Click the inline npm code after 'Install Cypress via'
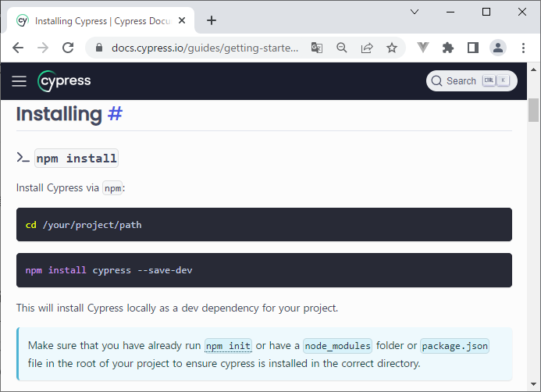Viewport: 541px width, 392px height. click(x=112, y=188)
